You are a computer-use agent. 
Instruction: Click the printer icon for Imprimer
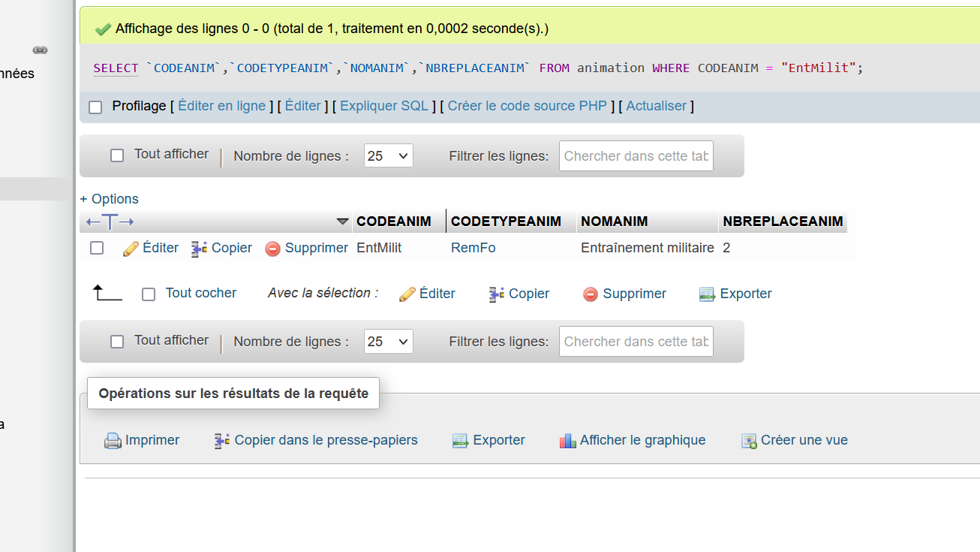coord(113,441)
